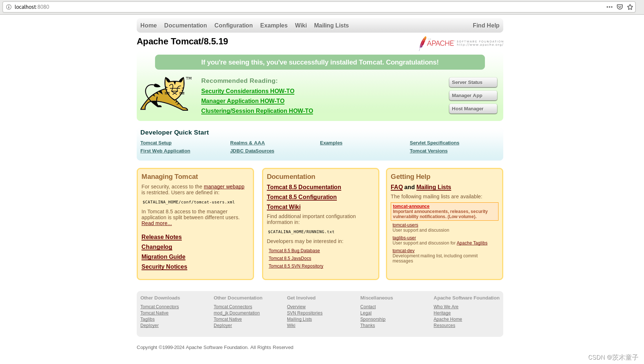
Task: Open the Changelog link
Action: click(x=157, y=247)
